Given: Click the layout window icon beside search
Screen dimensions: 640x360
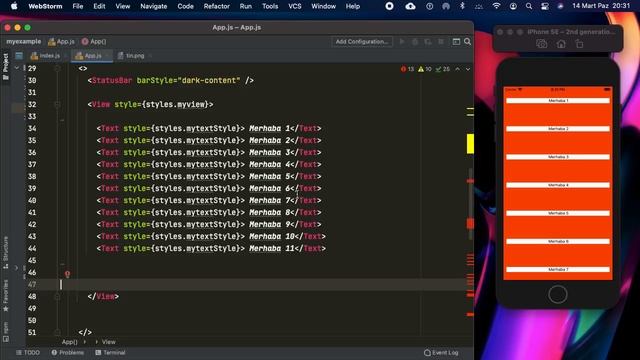Looking at the screenshot, I should (456, 42).
